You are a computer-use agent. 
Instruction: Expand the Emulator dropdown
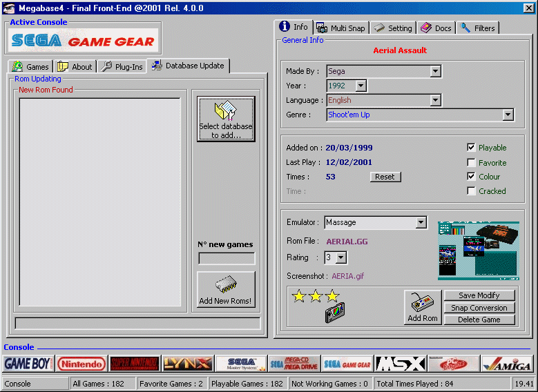[x=421, y=222]
